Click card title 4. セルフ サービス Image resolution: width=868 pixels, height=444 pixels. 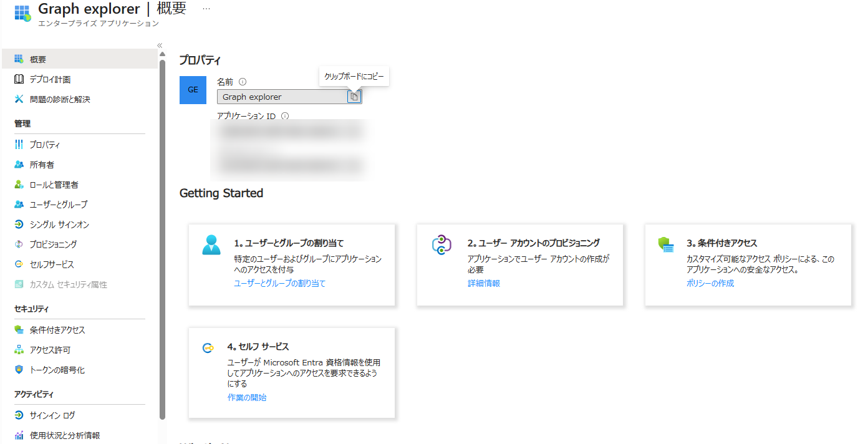click(x=258, y=347)
